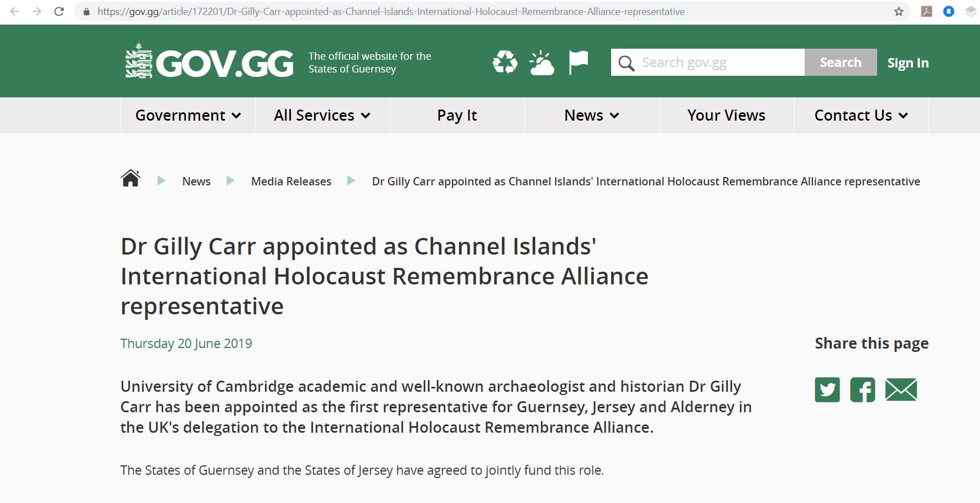Viewport: 980px width, 503px height.
Task: Reload the page in the browser
Action: (59, 12)
